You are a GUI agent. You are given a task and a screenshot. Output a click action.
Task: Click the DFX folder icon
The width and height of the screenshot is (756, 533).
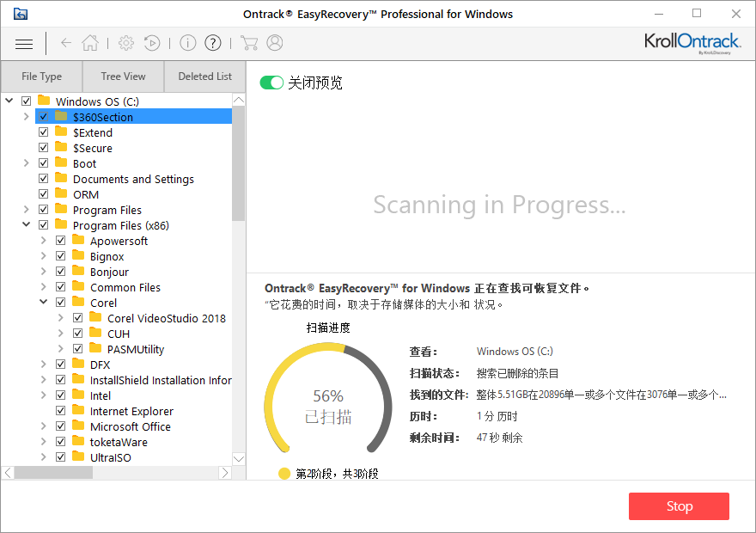(78, 363)
